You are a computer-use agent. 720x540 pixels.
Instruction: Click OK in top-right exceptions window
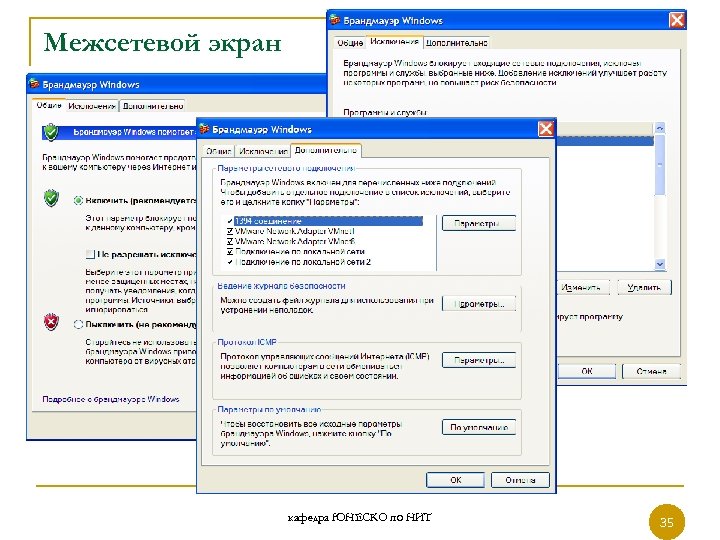point(586,371)
